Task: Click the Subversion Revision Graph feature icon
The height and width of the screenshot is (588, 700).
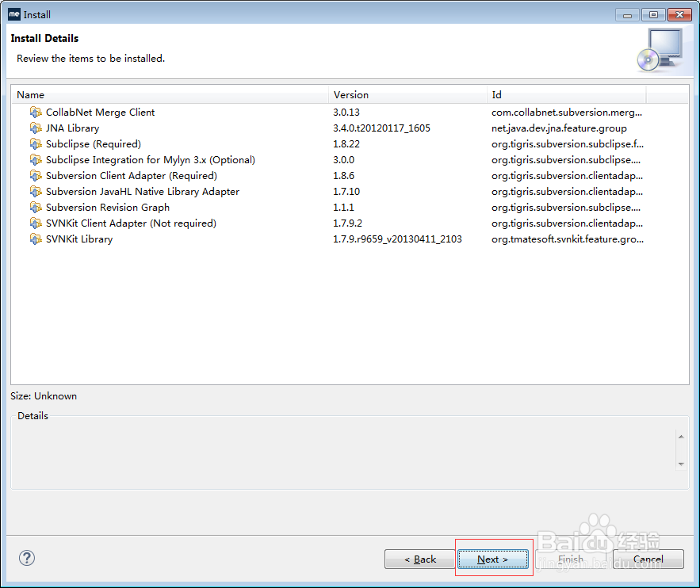Action: 36,208
